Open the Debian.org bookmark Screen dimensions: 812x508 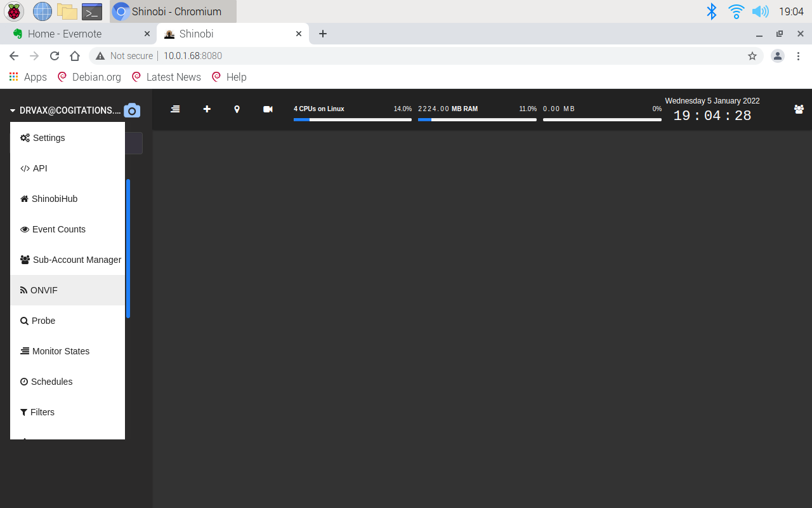click(x=96, y=77)
